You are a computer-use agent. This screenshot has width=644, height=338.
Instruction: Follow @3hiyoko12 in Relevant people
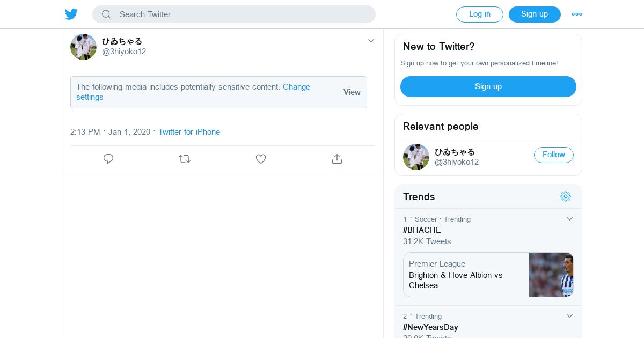point(553,155)
